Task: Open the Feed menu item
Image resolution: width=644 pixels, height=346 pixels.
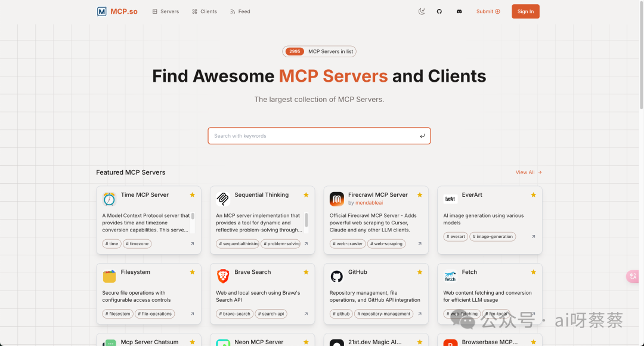Action: pos(240,11)
